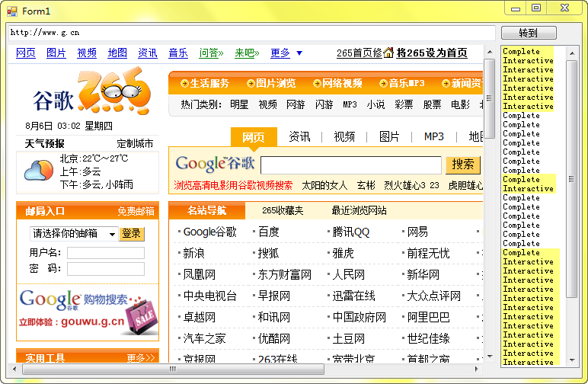
Task: Select the 生活服务 orange menu item
Action: point(205,83)
